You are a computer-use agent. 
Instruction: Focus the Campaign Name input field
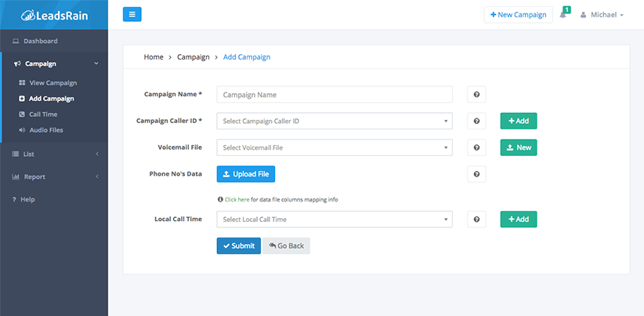click(x=335, y=95)
